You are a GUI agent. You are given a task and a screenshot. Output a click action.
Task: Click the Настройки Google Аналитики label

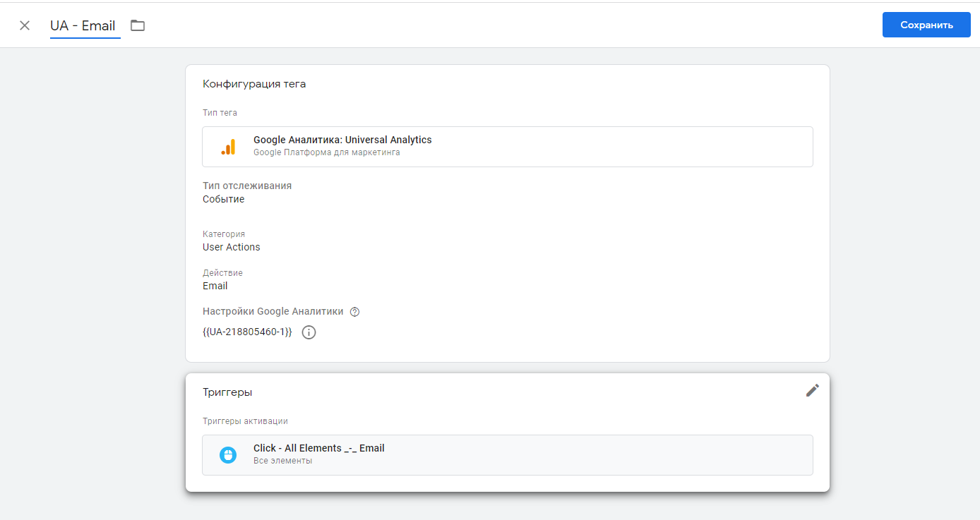click(273, 311)
